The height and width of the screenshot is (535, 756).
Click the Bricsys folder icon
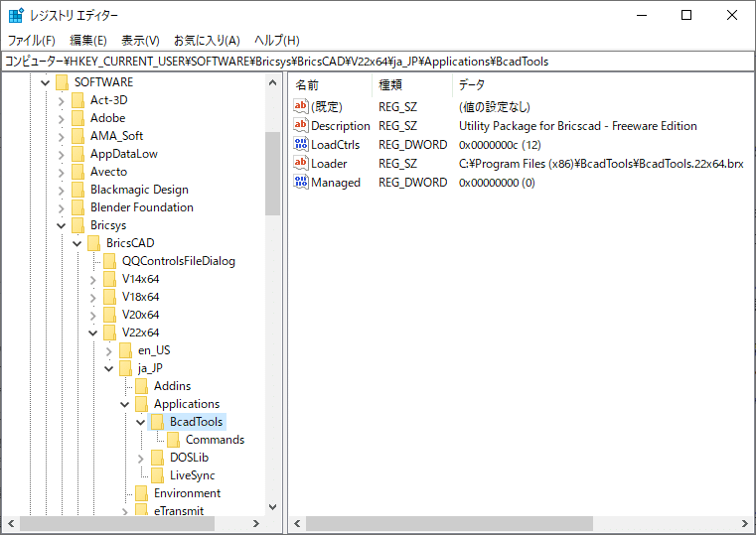click(77, 225)
